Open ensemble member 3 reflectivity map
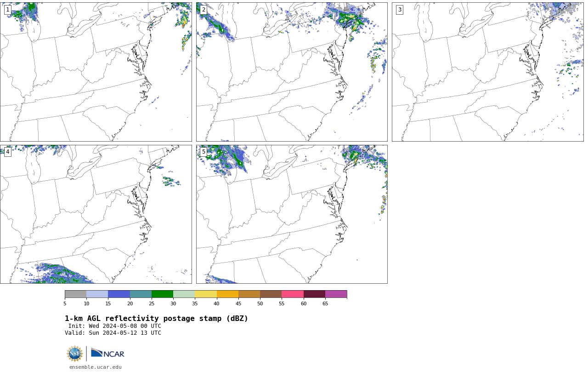Screen dimensions: 588x372 click(x=487, y=72)
